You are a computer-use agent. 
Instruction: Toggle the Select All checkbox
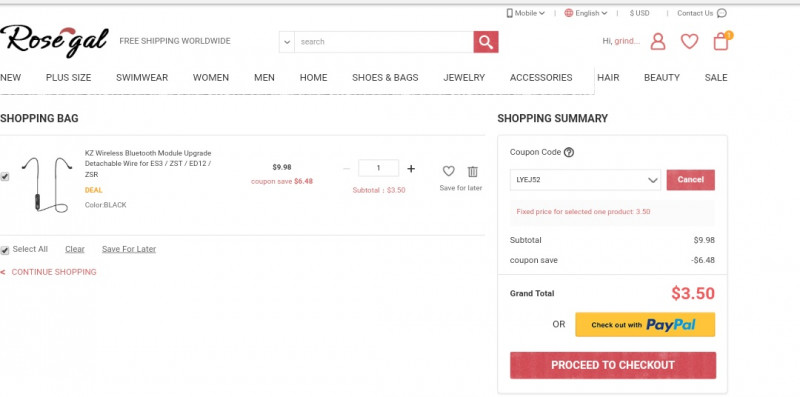pyautogui.click(x=5, y=250)
